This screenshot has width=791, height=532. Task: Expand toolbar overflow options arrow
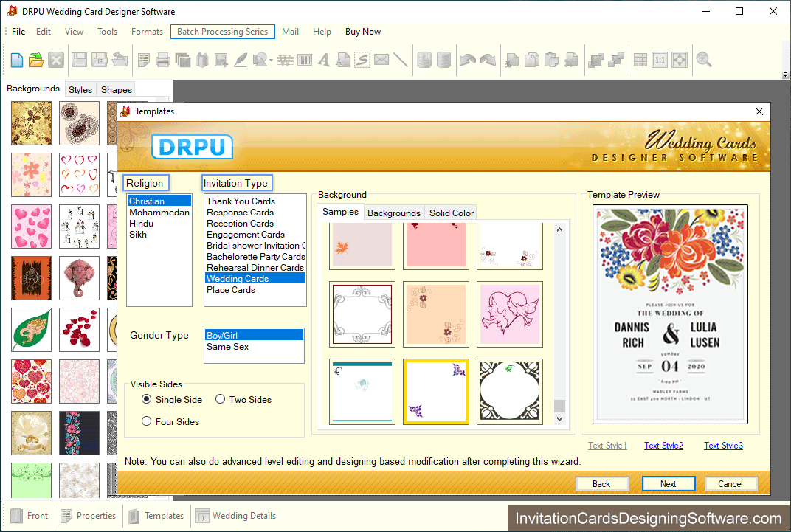pos(785,75)
